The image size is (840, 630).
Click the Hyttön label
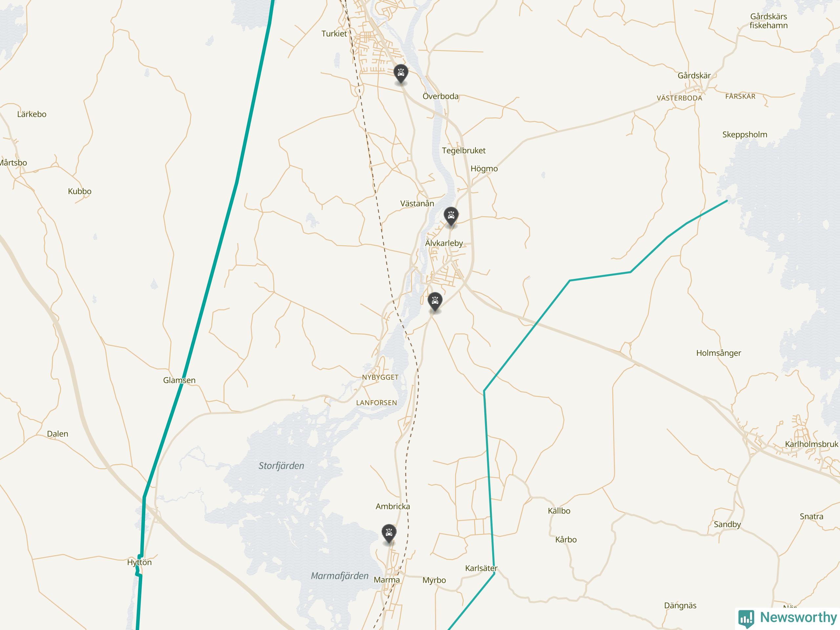pos(139,562)
